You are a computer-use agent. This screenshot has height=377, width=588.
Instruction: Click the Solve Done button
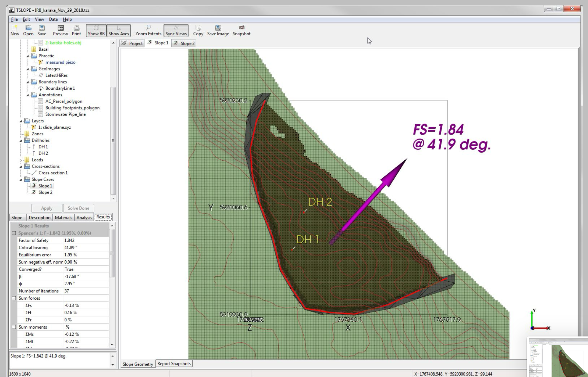78,208
